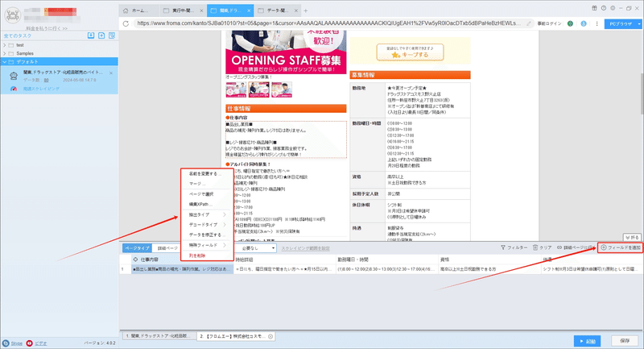This screenshot has height=349, width=644.
Task: Open settings gear in title bar
Action: click(x=613, y=8)
